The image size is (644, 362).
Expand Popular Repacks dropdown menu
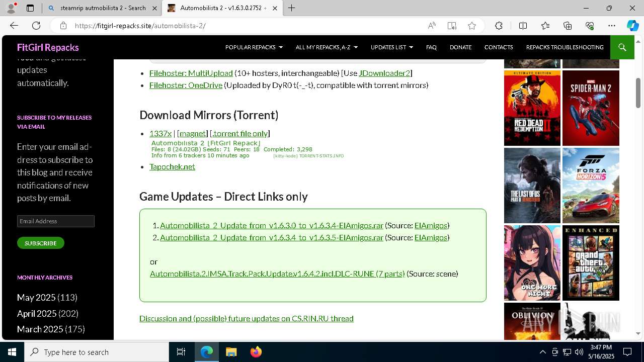coord(254,47)
